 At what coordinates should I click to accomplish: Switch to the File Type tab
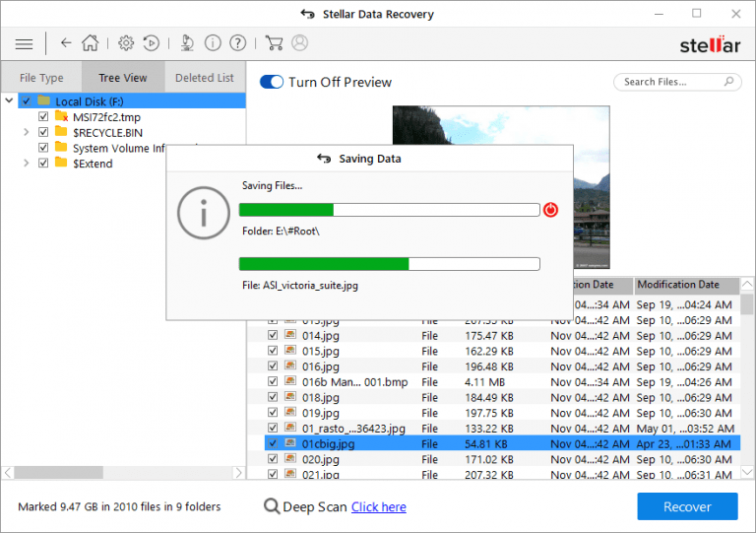(x=41, y=77)
